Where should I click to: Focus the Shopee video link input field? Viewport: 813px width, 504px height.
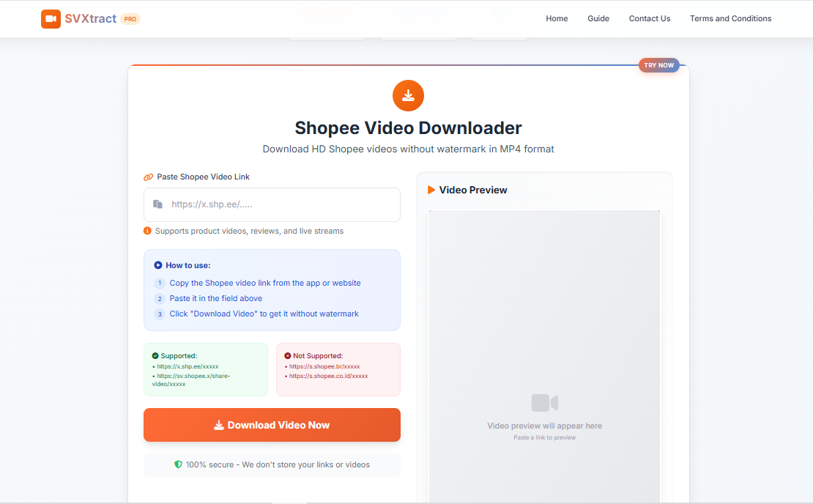272,204
